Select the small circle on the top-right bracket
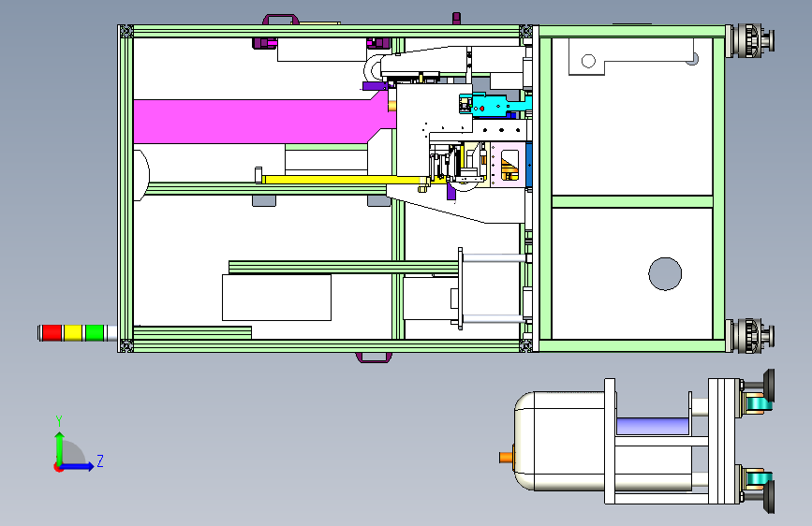812x526 pixels. [x=588, y=61]
